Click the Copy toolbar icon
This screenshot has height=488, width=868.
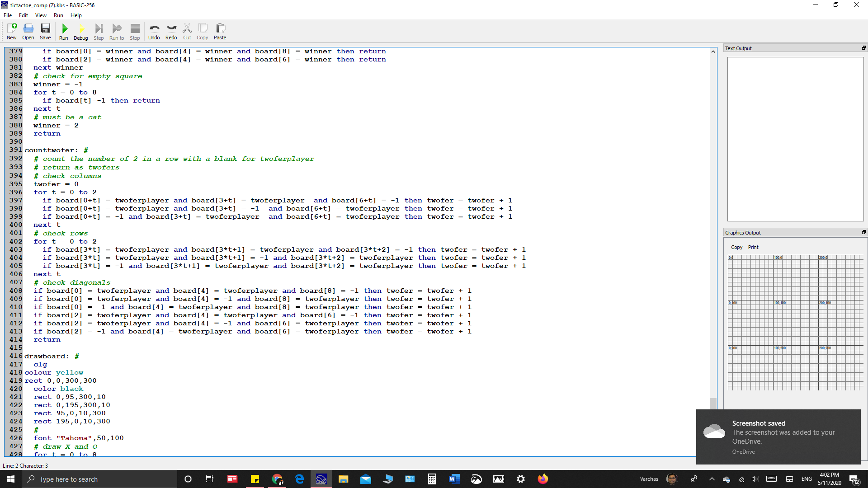tap(203, 32)
